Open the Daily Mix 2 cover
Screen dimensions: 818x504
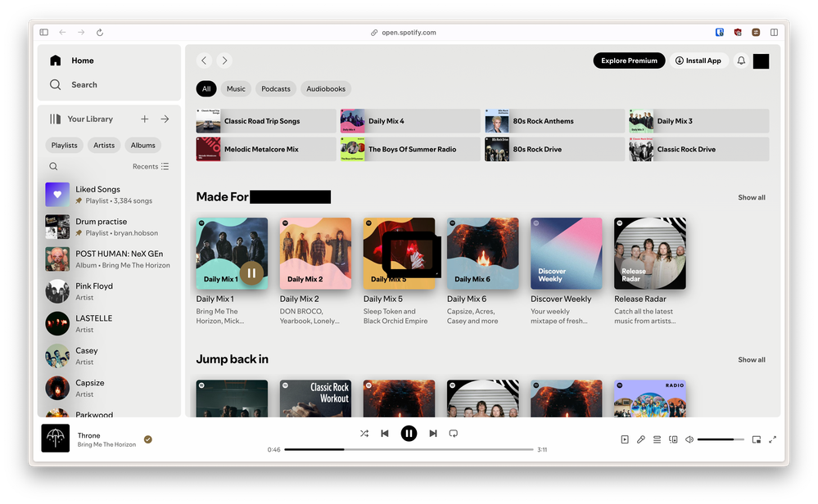coord(315,254)
